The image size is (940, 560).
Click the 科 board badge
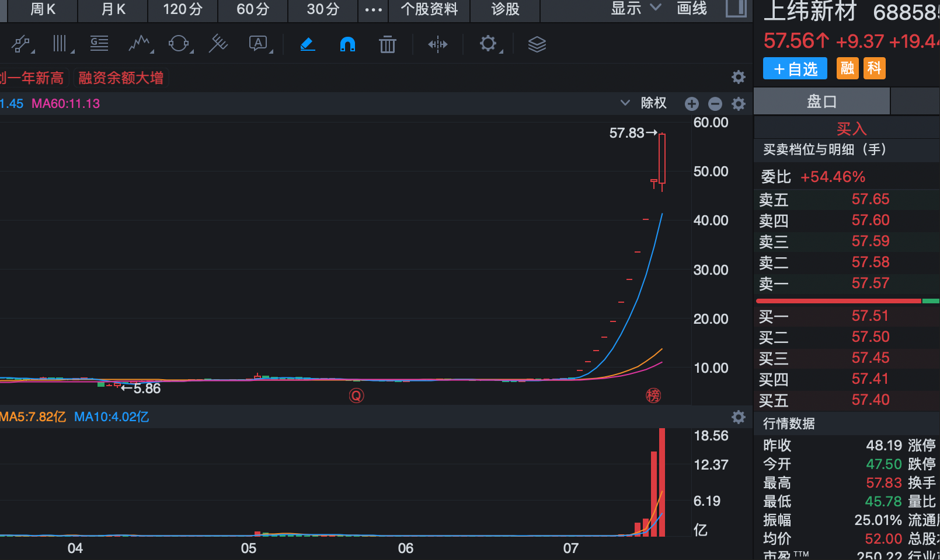pyautogui.click(x=875, y=68)
